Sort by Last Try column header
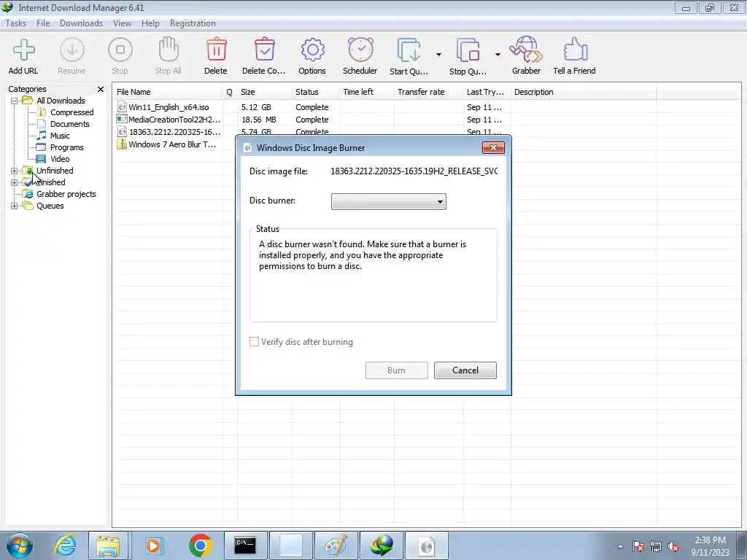 click(x=487, y=92)
